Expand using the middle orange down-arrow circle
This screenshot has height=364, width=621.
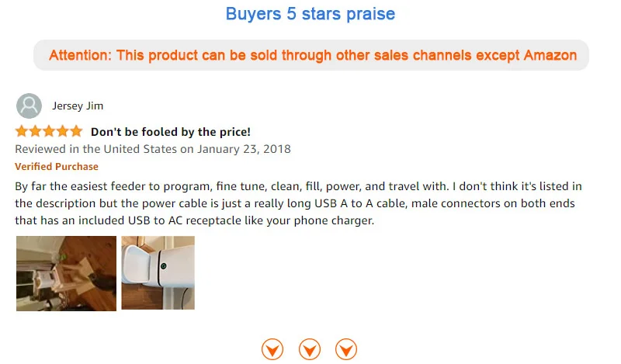(310, 349)
